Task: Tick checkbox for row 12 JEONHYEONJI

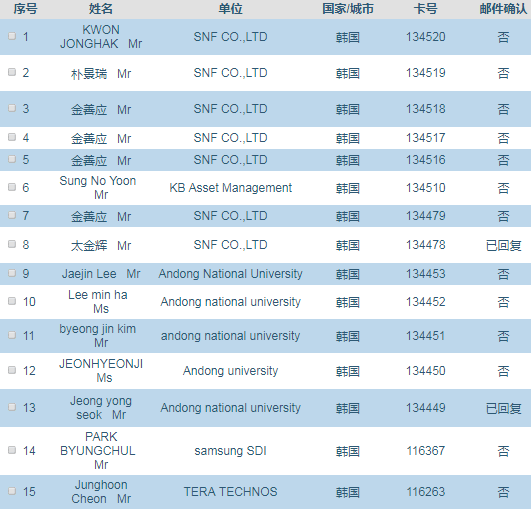Action: [12, 370]
